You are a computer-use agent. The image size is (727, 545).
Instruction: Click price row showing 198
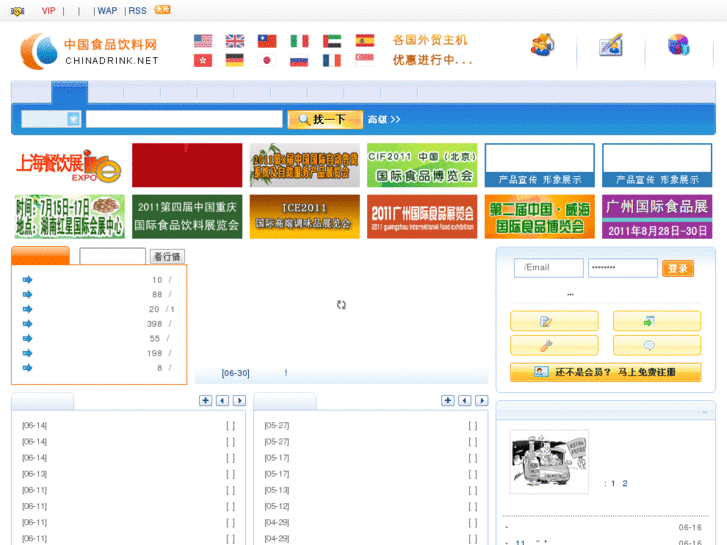click(98, 353)
